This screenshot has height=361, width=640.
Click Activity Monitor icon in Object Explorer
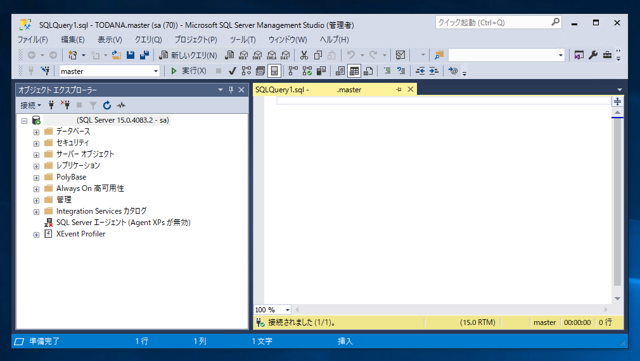point(121,105)
